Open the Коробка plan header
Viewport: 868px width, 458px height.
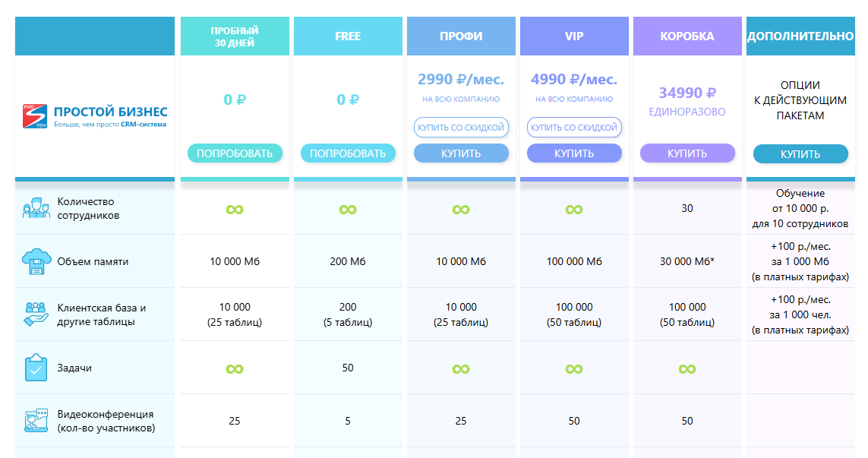687,36
